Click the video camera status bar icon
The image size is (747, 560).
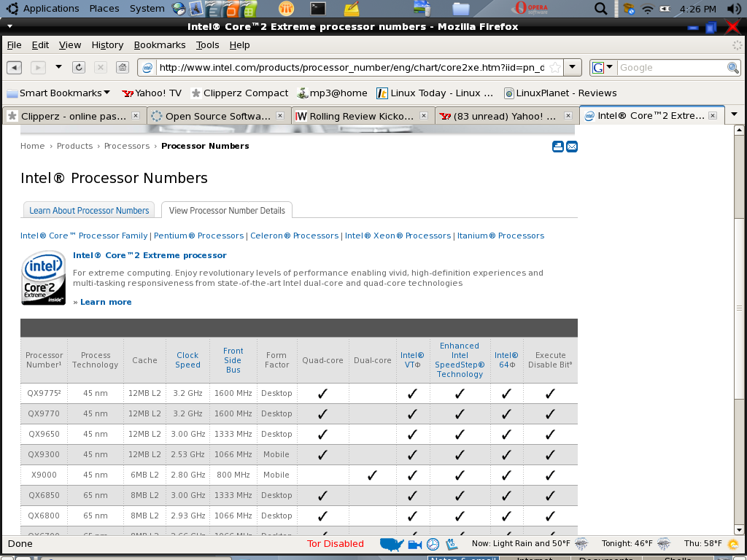pyautogui.click(x=415, y=544)
